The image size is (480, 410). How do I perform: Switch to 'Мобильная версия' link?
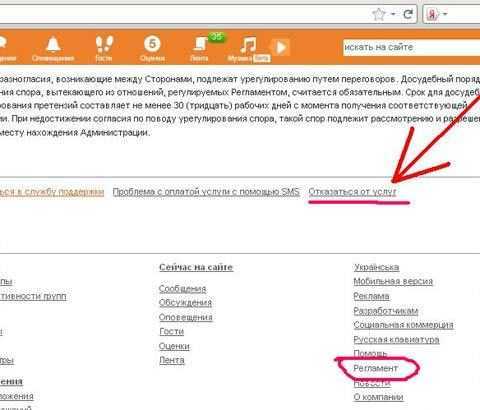pyautogui.click(x=393, y=281)
